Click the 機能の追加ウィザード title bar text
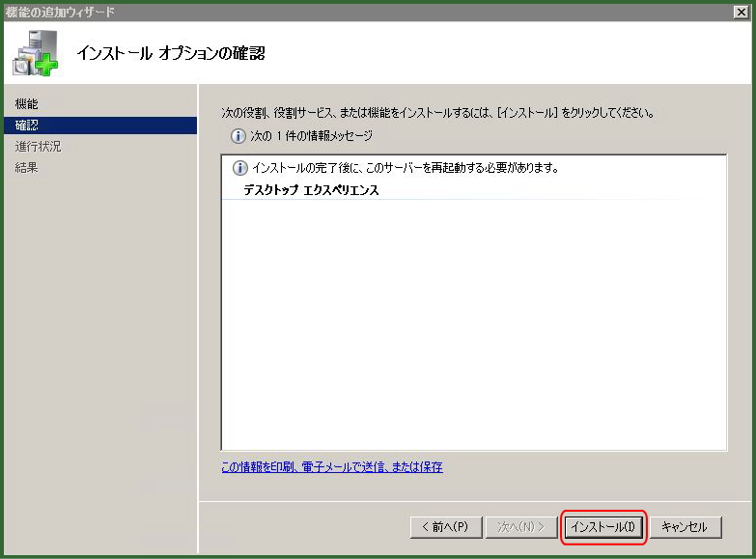The height and width of the screenshot is (559, 756). click(60, 12)
